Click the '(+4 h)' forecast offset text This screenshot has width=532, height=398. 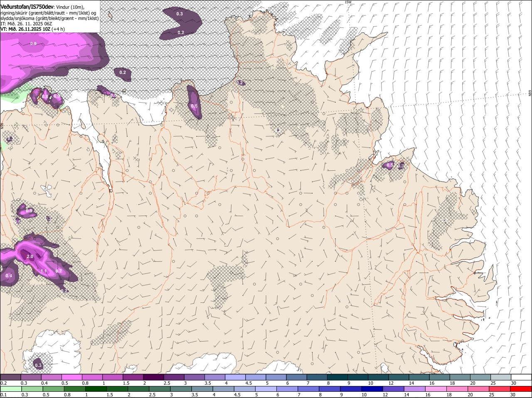point(58,29)
